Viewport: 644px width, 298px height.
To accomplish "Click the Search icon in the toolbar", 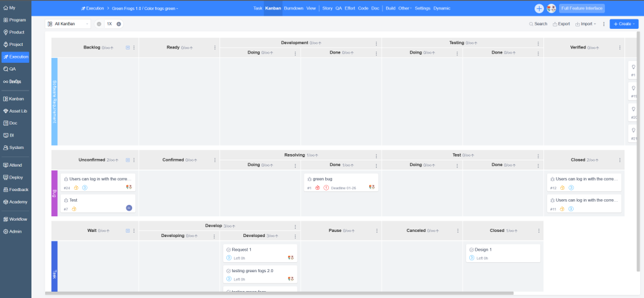I will [538, 24].
